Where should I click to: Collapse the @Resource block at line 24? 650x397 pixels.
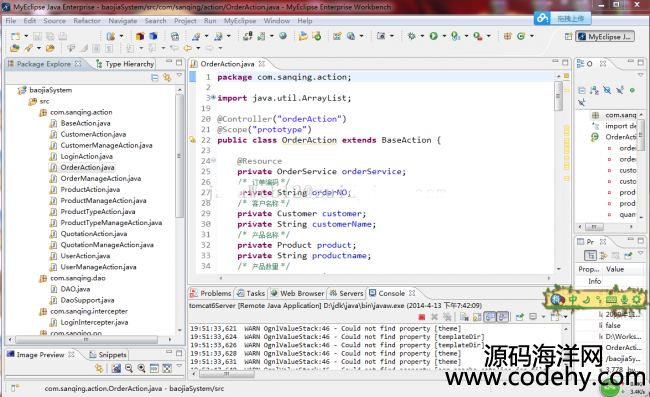click(x=213, y=160)
